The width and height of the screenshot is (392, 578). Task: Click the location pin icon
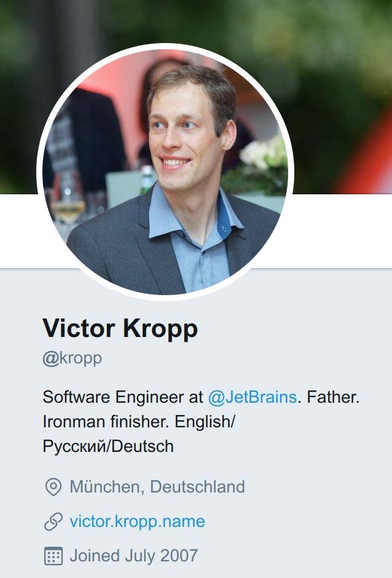tap(53, 487)
